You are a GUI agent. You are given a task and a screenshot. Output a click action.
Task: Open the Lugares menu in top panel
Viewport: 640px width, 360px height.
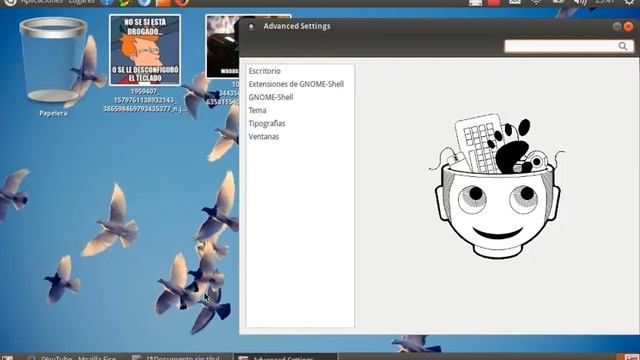click(x=81, y=2)
